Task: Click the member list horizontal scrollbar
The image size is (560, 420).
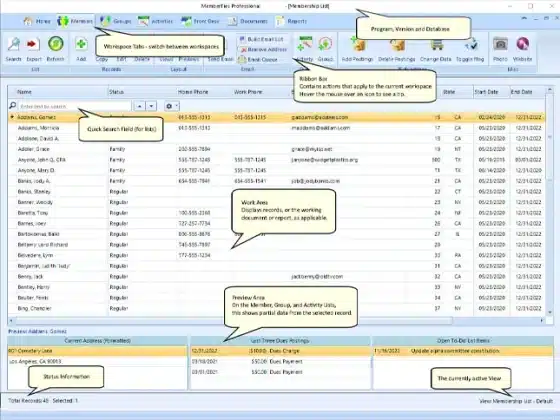Action: [276, 320]
